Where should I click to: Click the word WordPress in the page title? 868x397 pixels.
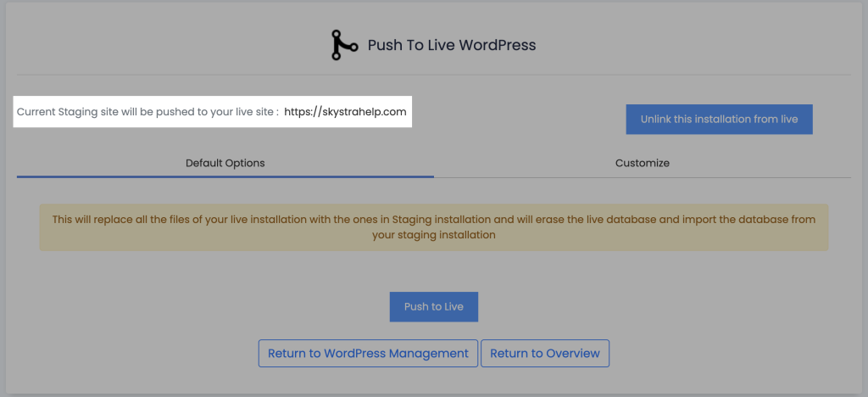499,45
